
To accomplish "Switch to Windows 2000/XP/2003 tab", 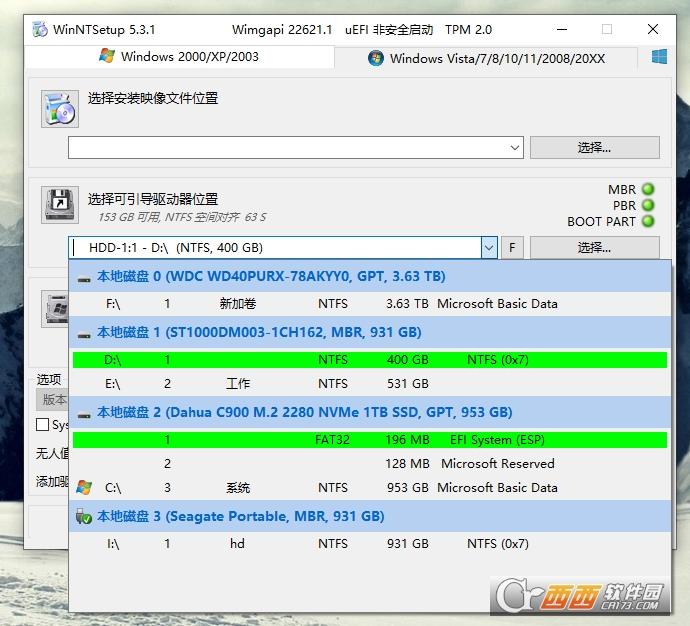I will [x=179, y=57].
